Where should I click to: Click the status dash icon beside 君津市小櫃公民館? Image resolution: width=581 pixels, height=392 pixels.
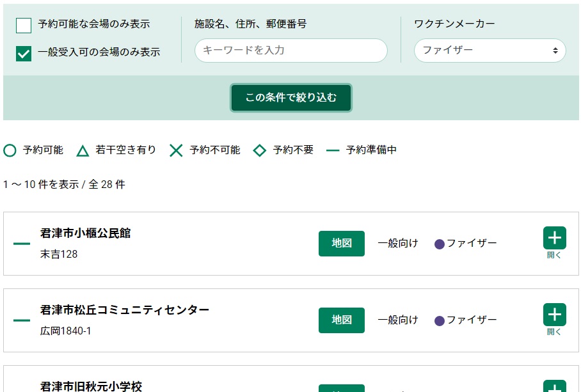(x=22, y=244)
